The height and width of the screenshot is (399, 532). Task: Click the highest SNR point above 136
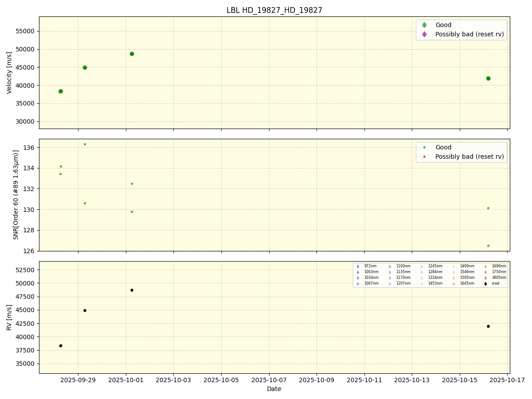[x=85, y=144]
